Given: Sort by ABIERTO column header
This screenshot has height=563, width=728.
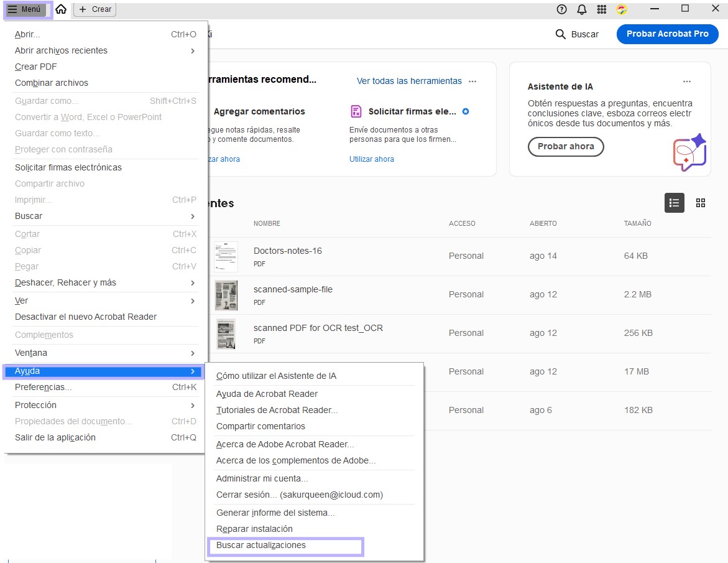Looking at the screenshot, I should [543, 223].
